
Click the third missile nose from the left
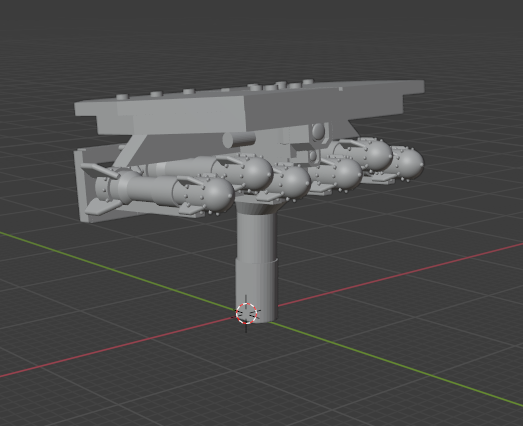point(295,182)
